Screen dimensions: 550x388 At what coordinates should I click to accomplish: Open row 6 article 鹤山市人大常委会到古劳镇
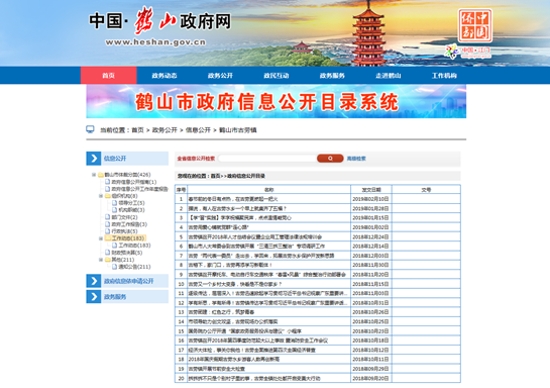[x=257, y=246]
